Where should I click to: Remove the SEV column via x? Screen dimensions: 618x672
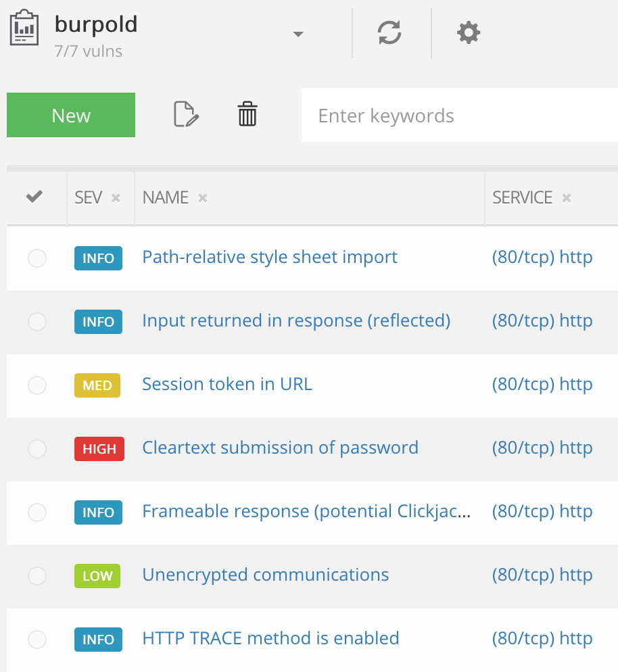pyautogui.click(x=116, y=198)
